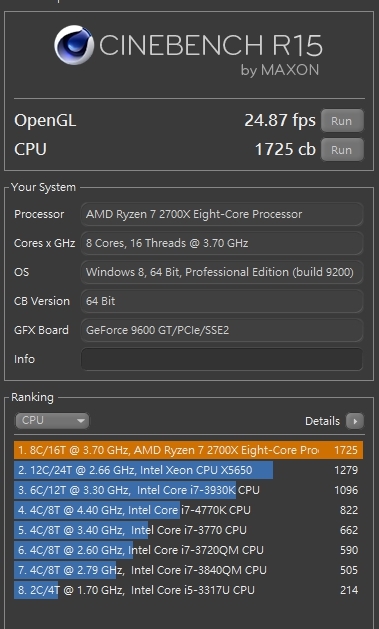Click the Cores x GHz field
Image resolution: width=379 pixels, height=629 pixels.
pyautogui.click(x=222, y=243)
